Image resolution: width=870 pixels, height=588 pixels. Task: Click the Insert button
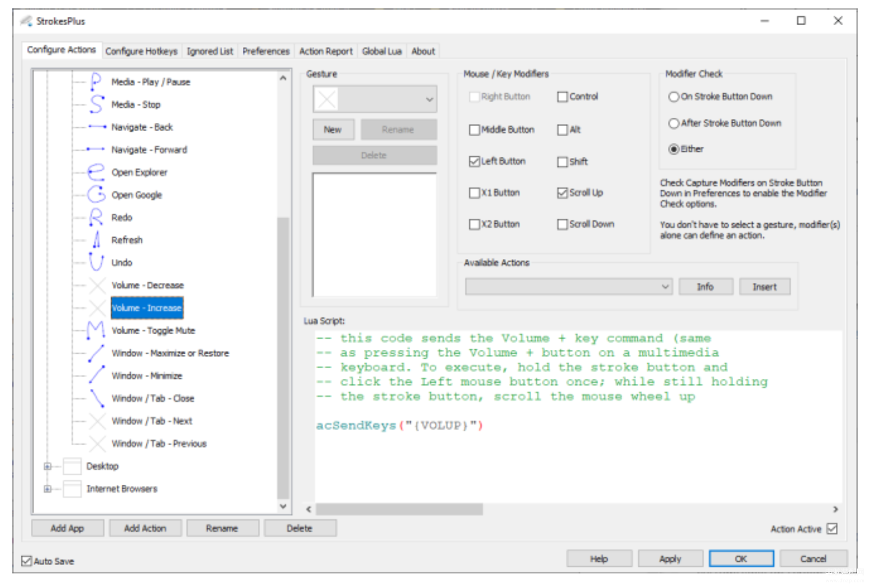click(x=765, y=286)
